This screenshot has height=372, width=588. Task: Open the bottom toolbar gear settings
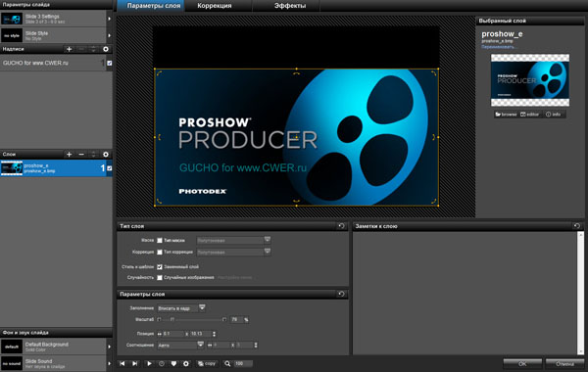click(x=186, y=363)
